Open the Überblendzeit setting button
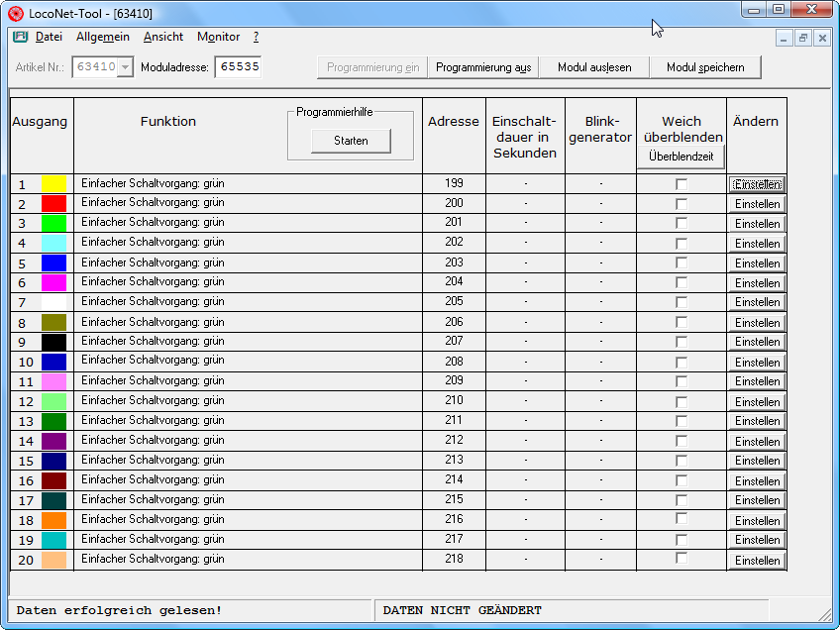This screenshot has height=630, width=840. 681,157
